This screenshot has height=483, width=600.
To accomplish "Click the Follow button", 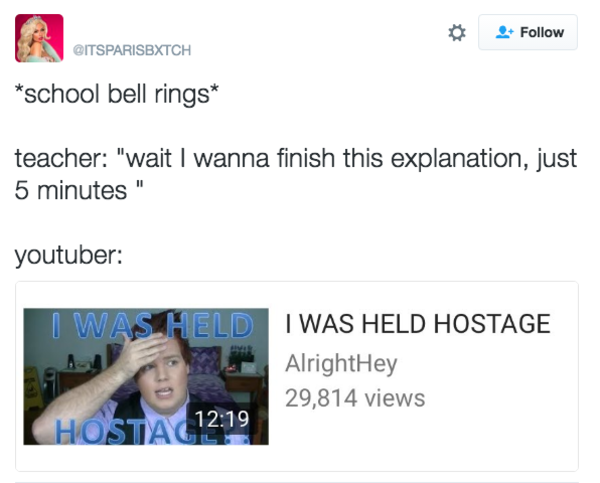I will tap(528, 33).
